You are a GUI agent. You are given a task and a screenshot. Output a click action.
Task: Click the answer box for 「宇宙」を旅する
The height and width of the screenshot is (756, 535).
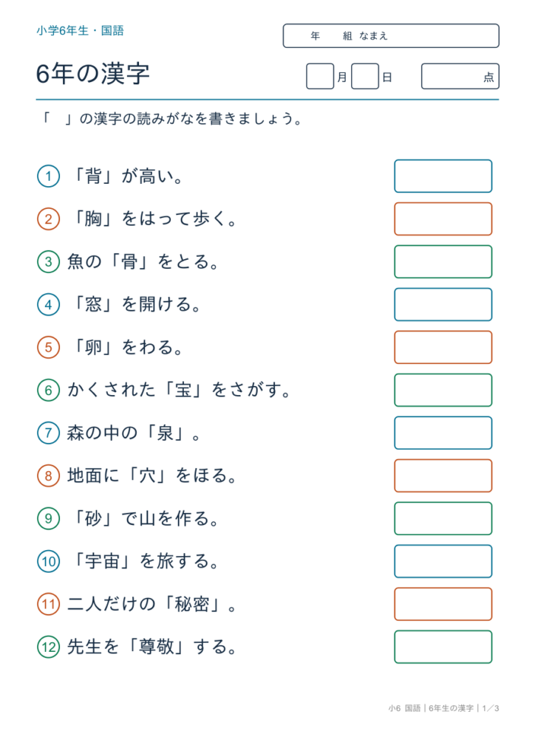[x=443, y=561]
